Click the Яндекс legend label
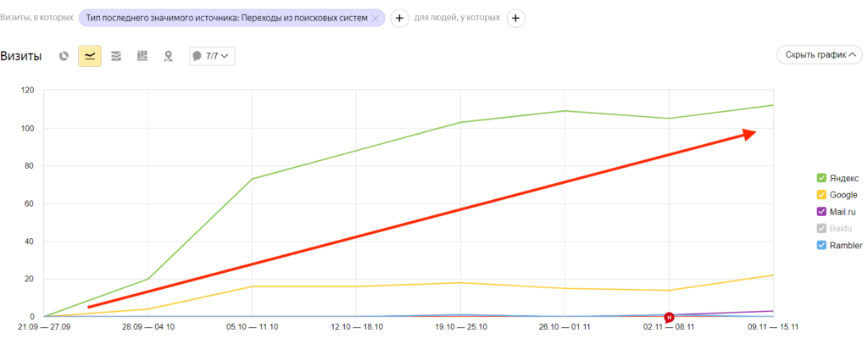 (844, 178)
